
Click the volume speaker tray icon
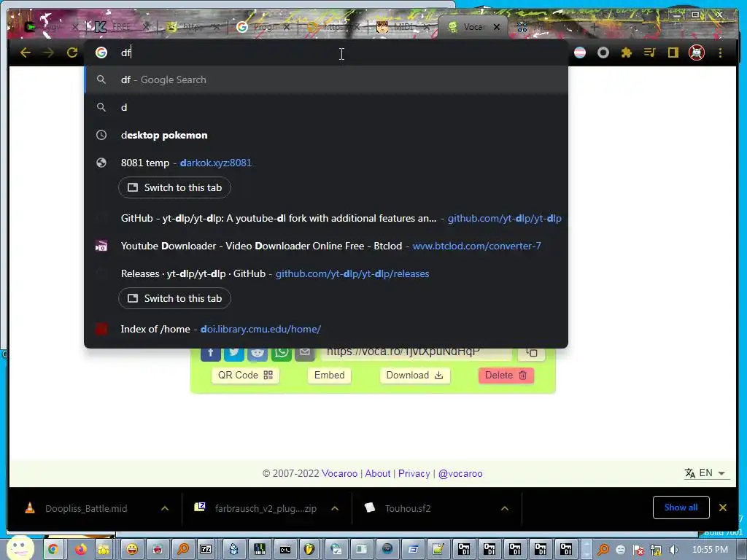pos(673,550)
